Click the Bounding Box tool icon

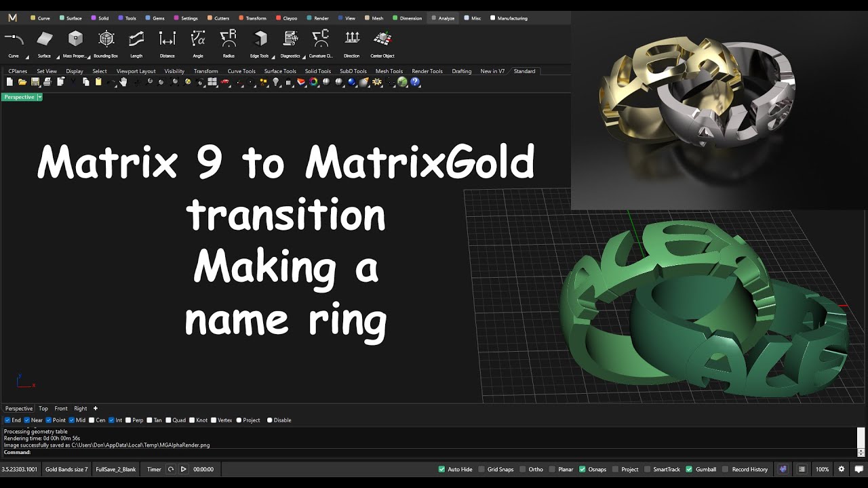point(106,39)
